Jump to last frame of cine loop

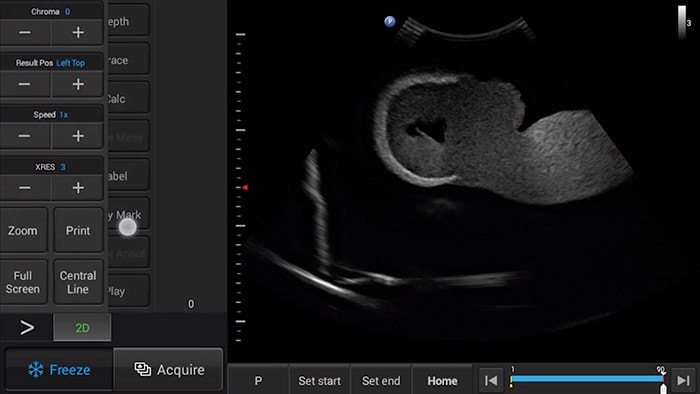[683, 381]
